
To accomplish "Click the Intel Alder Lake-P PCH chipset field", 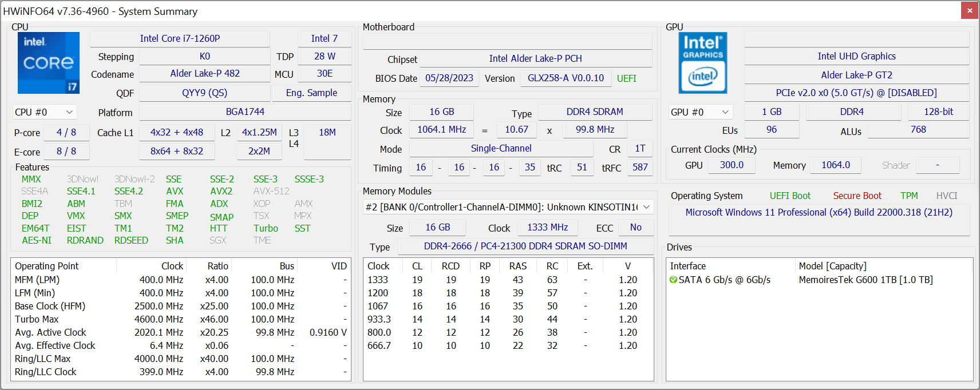I will click(535, 58).
